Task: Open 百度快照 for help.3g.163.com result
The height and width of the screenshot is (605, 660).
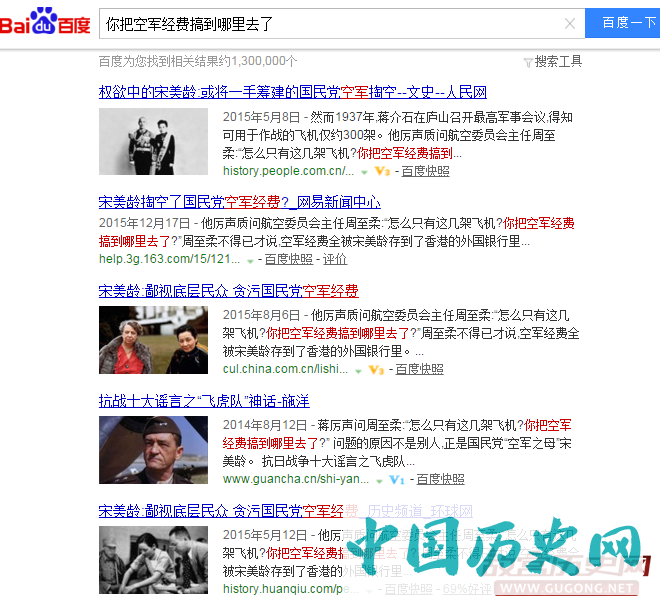Action: 289,259
